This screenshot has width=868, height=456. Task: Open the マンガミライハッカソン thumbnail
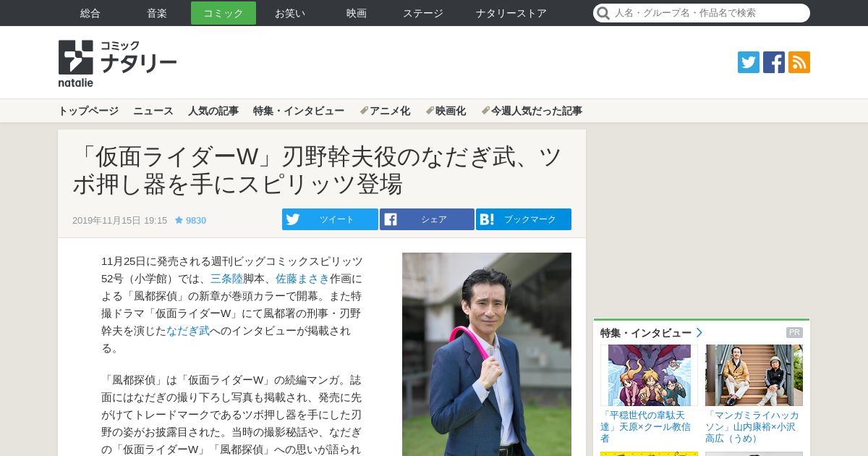(x=754, y=375)
